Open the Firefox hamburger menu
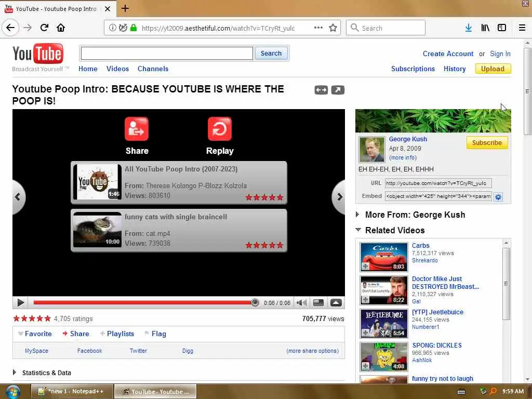The width and height of the screenshot is (532, 399). coord(522,28)
